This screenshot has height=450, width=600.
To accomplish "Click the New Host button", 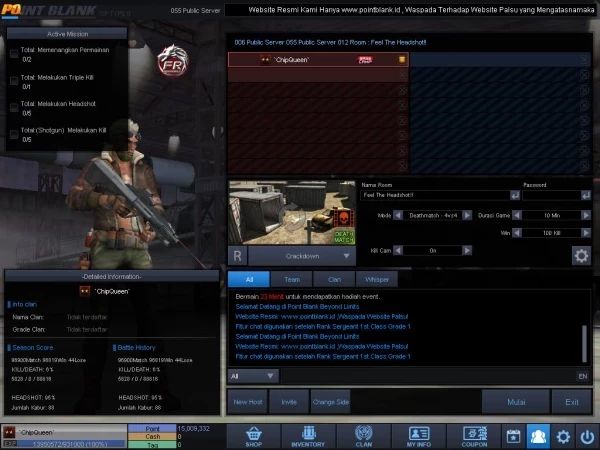I will pyautogui.click(x=248, y=402).
